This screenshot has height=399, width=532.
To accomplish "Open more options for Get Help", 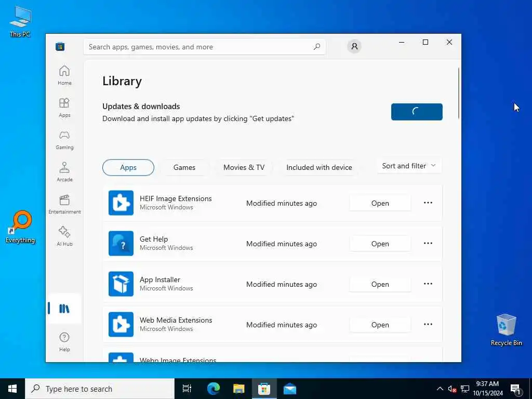I will pos(428,243).
